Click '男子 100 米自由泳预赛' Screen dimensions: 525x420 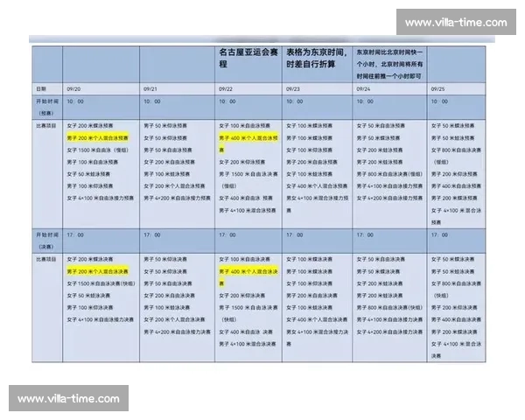pos(93,162)
